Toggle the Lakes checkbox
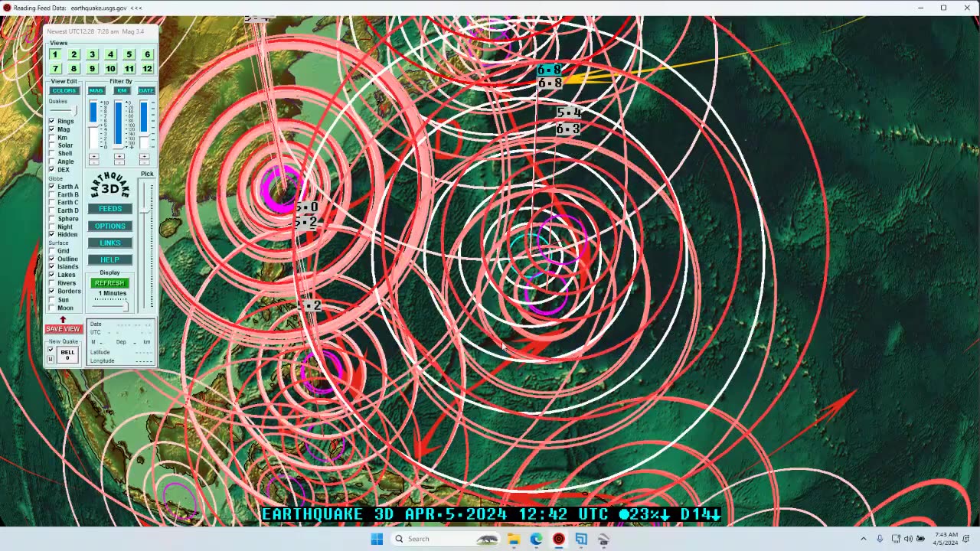The height and width of the screenshot is (551, 980). pyautogui.click(x=52, y=275)
